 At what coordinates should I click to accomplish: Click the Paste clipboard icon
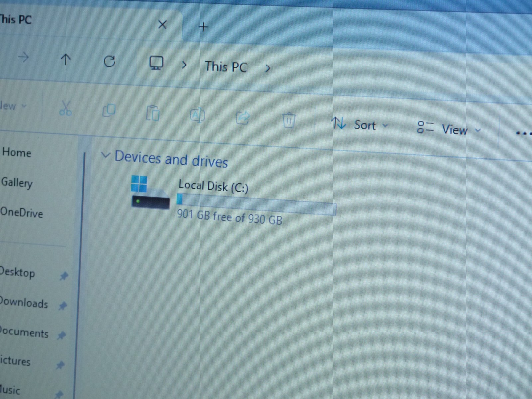pos(153,113)
